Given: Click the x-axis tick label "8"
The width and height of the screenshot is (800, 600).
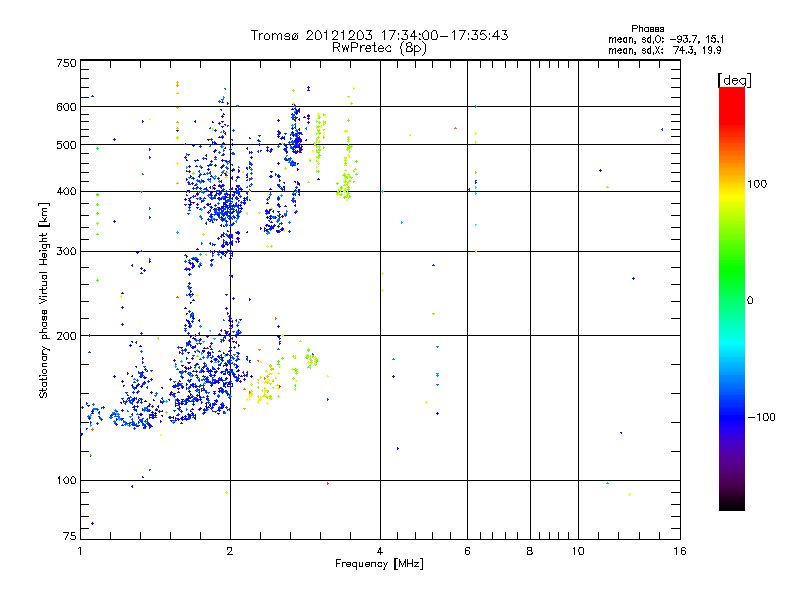Looking at the screenshot, I should (530, 551).
